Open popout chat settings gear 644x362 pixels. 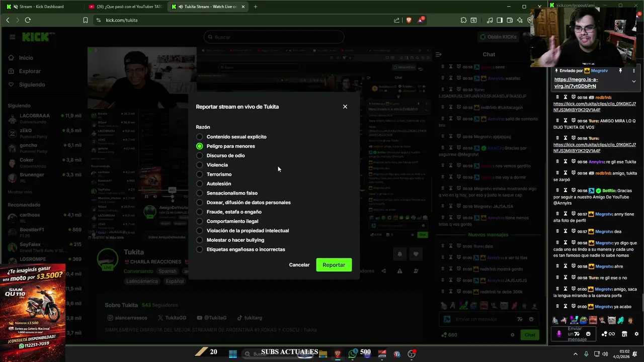[636, 334]
